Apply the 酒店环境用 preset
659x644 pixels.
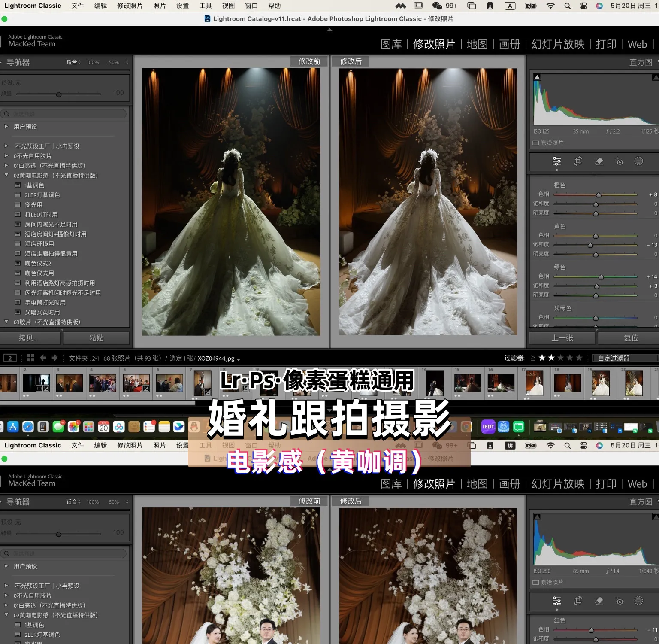(x=39, y=244)
